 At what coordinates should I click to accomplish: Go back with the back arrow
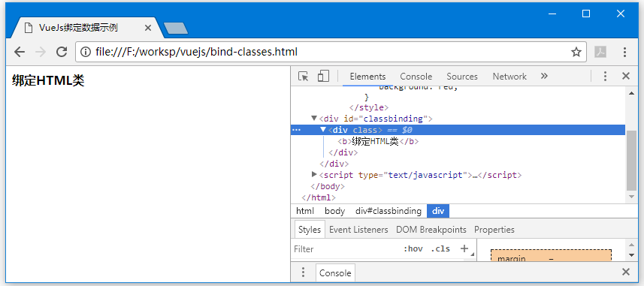[x=20, y=52]
